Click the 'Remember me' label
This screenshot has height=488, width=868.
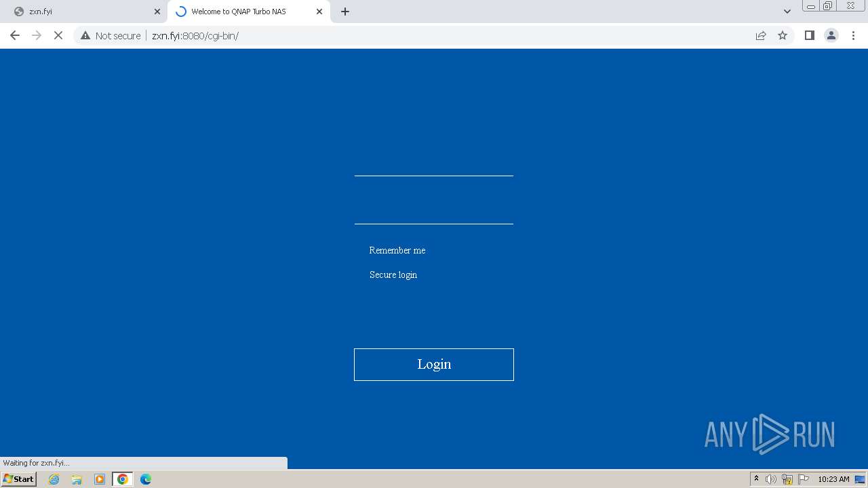(397, 250)
